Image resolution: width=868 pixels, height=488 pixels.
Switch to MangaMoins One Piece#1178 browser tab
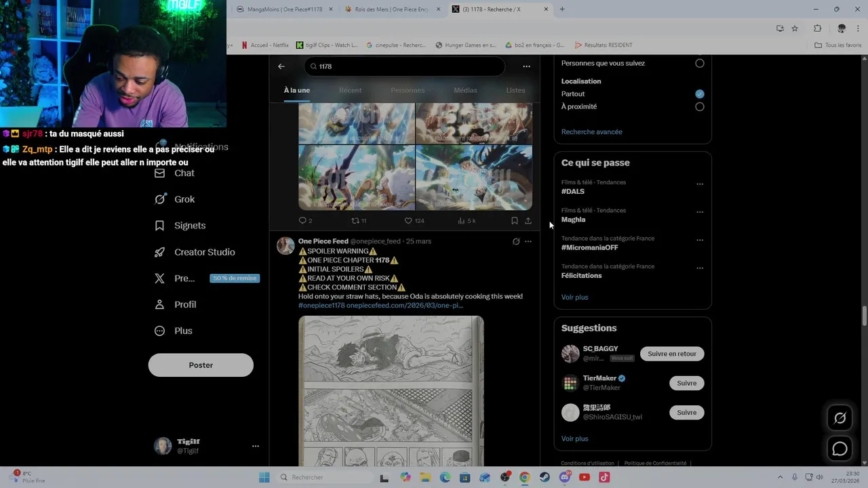click(x=285, y=9)
